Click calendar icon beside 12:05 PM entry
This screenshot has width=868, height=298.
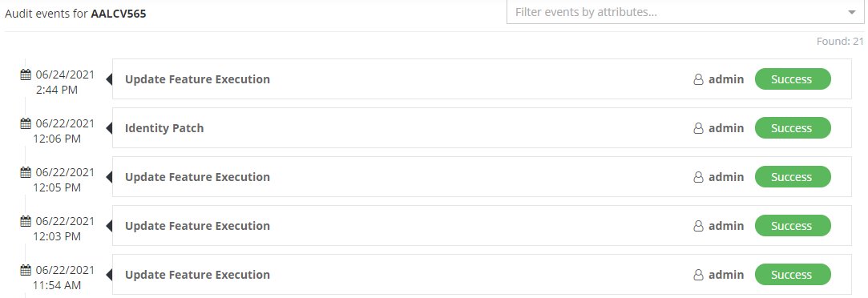pyautogui.click(x=26, y=172)
